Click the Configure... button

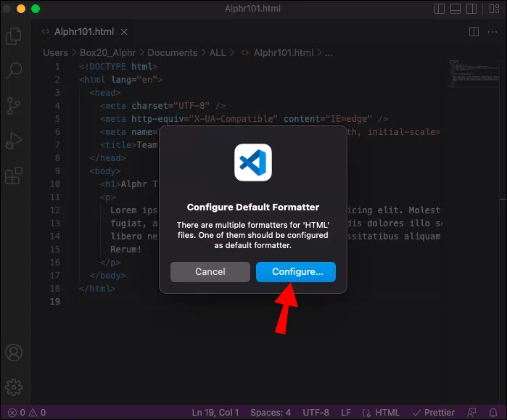pyautogui.click(x=295, y=271)
